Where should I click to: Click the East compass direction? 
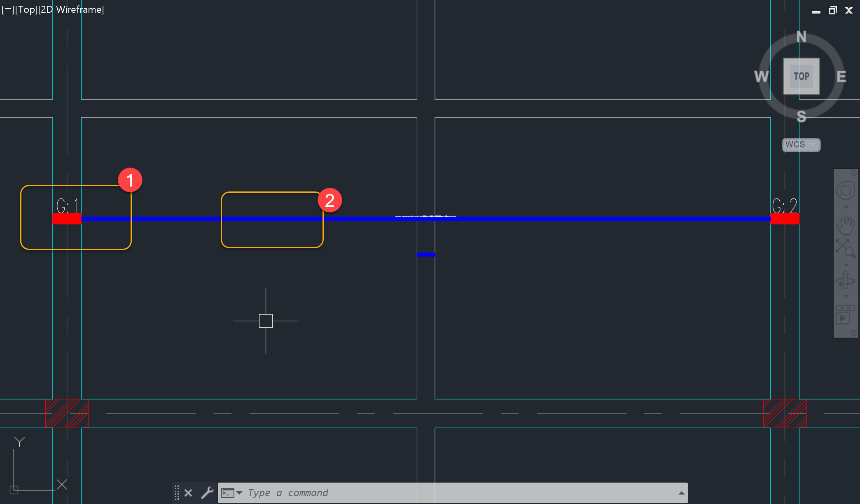[x=841, y=77]
